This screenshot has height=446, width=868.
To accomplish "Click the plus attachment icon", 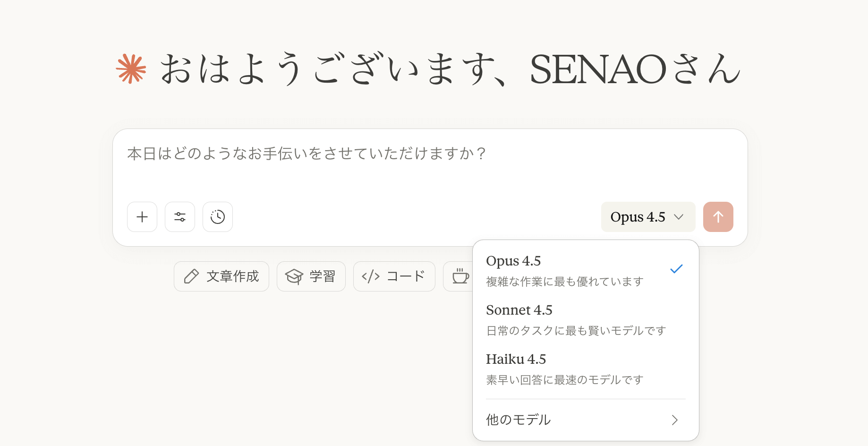I will point(142,217).
